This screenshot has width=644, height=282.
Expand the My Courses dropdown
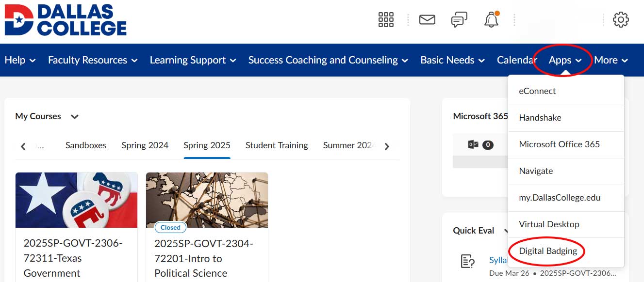pos(74,116)
